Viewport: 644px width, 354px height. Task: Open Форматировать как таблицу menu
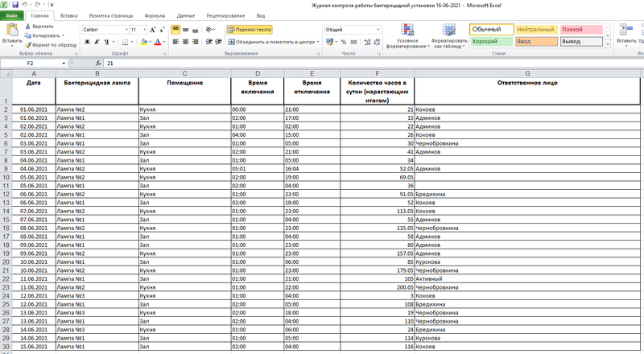tap(449, 36)
